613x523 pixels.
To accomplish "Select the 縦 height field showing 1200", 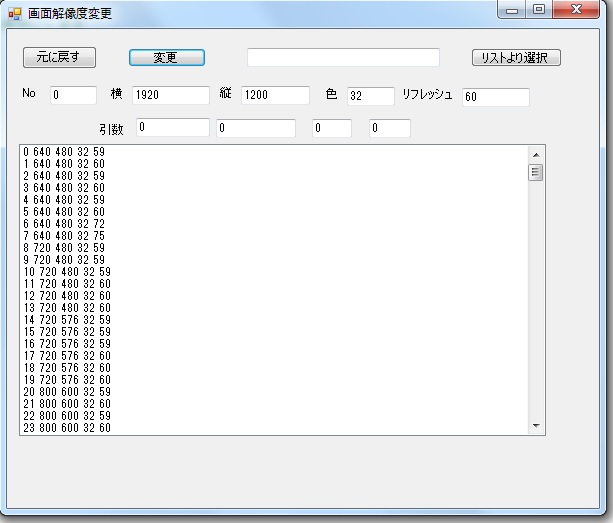I will 275,96.
